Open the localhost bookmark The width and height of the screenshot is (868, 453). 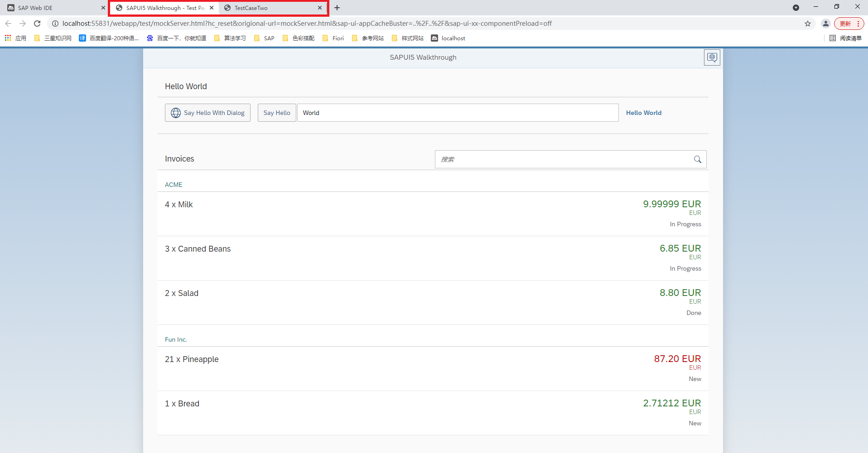pyautogui.click(x=448, y=38)
